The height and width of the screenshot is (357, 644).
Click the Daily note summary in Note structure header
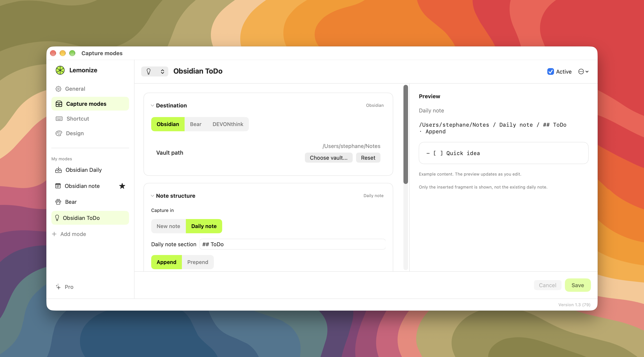pos(373,196)
